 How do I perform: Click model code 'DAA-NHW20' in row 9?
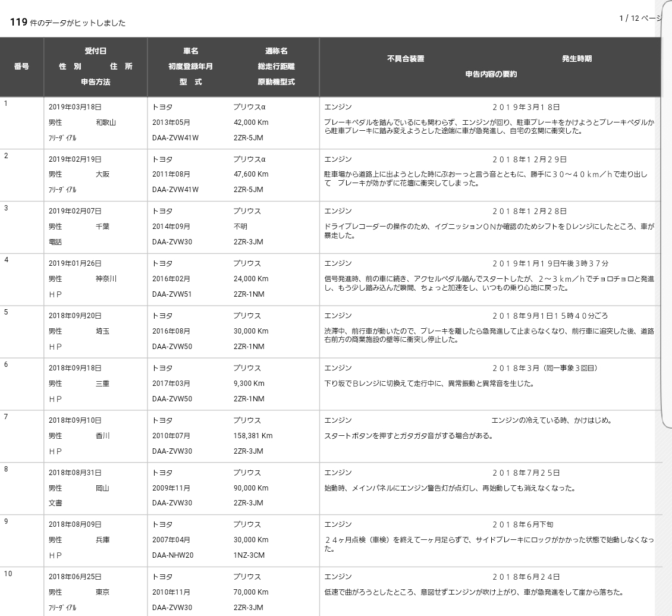click(172, 555)
